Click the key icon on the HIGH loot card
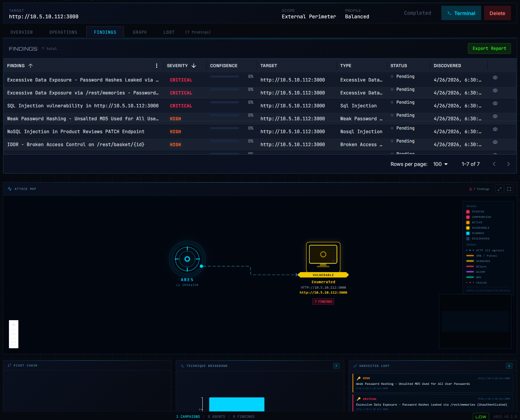 click(359, 378)
